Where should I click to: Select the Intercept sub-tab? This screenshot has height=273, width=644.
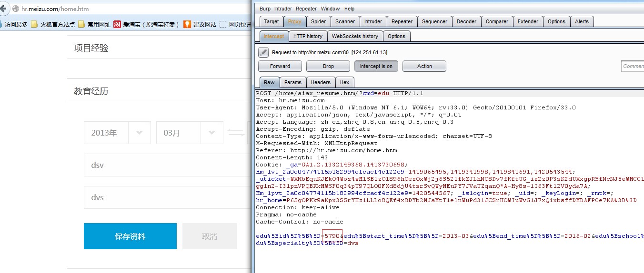(x=274, y=36)
